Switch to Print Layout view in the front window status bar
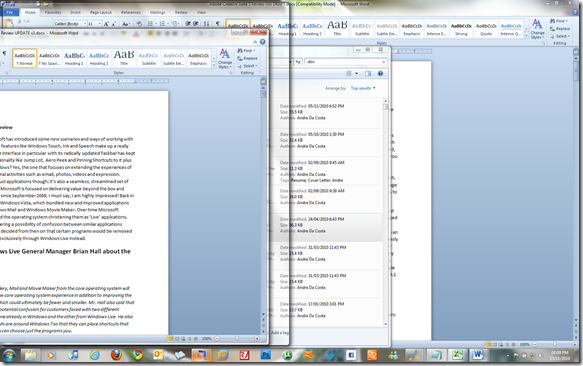 pos(170,338)
